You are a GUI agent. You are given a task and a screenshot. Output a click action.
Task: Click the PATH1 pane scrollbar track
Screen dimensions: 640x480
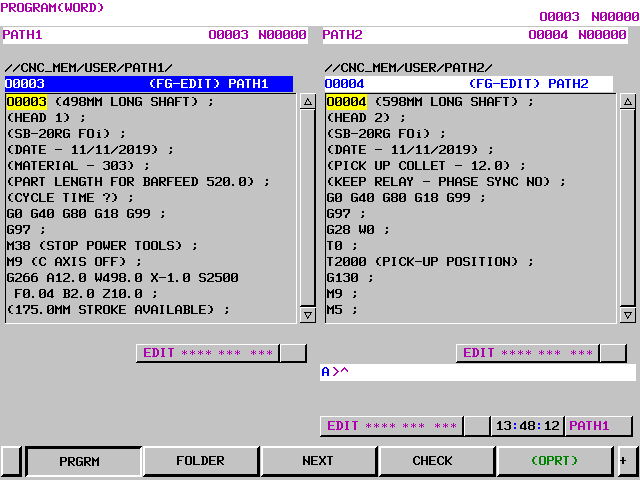click(x=307, y=208)
